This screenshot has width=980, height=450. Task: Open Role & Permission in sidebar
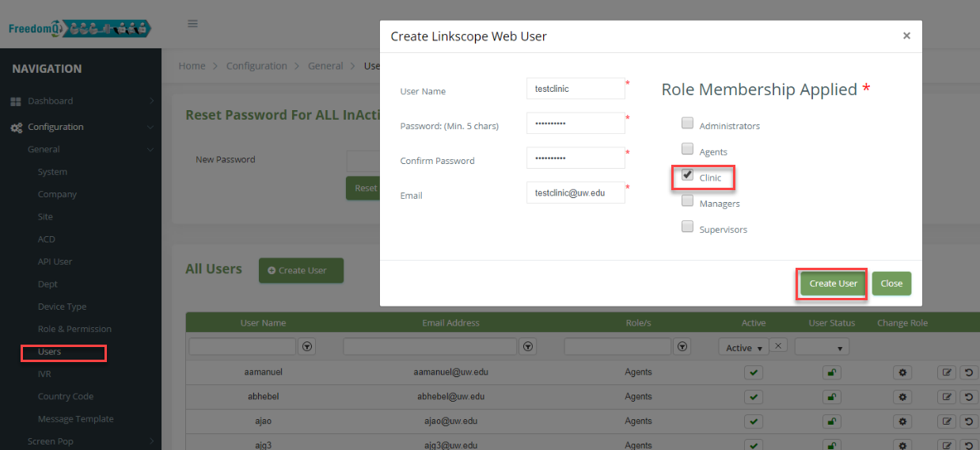tap(74, 329)
